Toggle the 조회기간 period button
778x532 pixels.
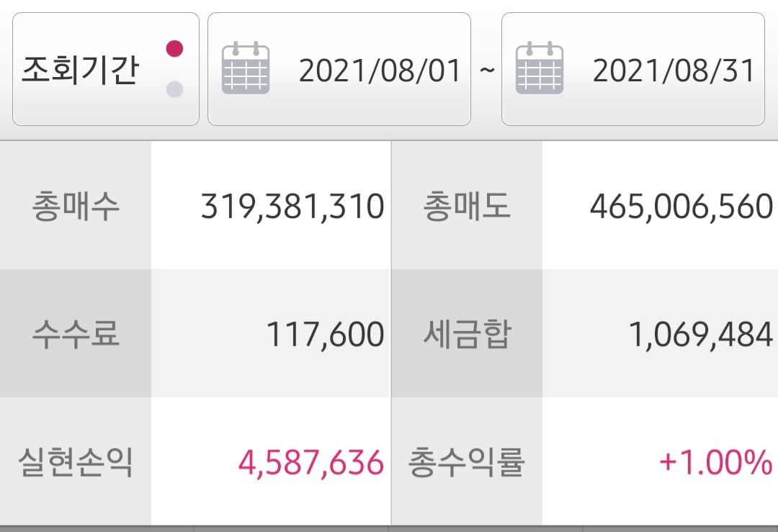(x=79, y=70)
